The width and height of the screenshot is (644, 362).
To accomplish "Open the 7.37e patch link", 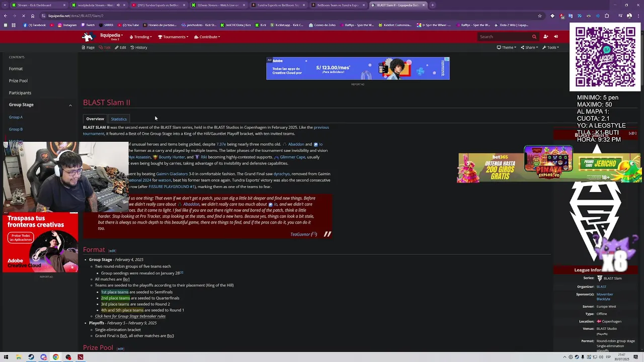I will point(221,144).
